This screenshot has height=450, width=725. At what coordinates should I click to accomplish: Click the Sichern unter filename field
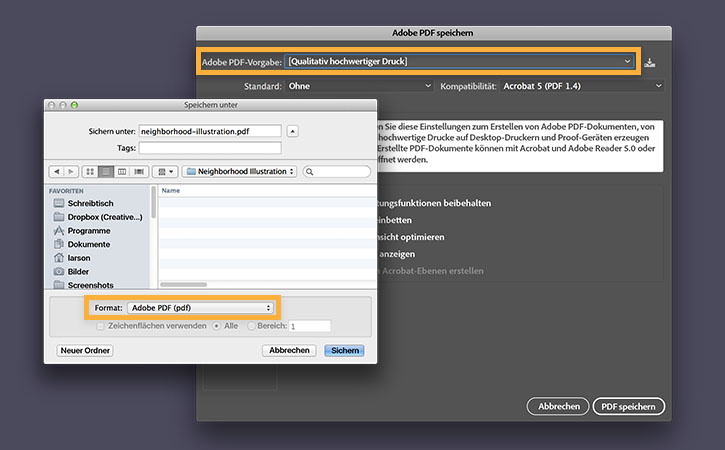[210, 131]
